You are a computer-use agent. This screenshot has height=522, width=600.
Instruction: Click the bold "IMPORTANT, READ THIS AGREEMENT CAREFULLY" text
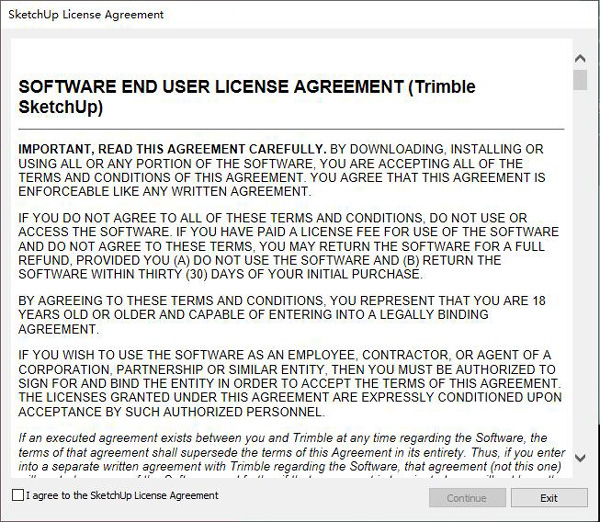(172, 149)
